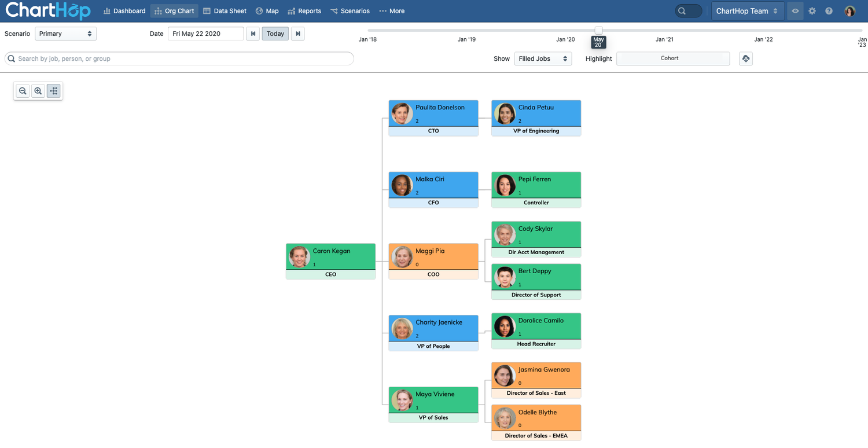Click the skip-forward date navigation button
This screenshot has width=868, height=448.
point(297,34)
